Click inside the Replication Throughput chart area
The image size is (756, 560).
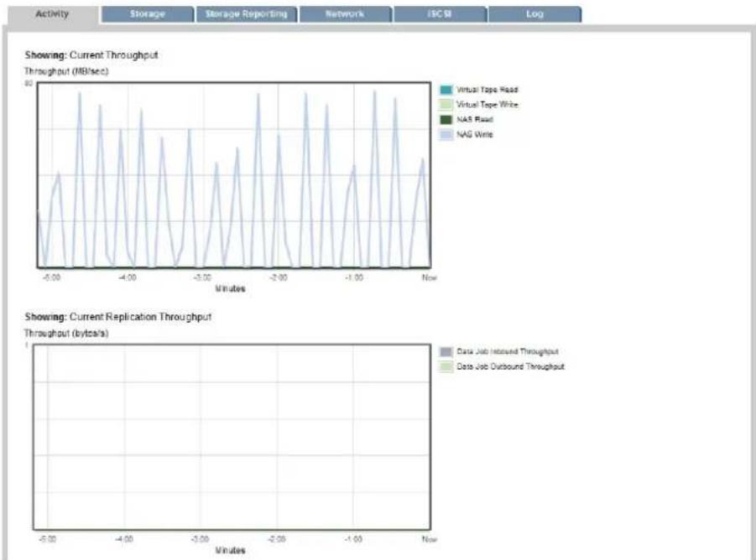coord(232,438)
